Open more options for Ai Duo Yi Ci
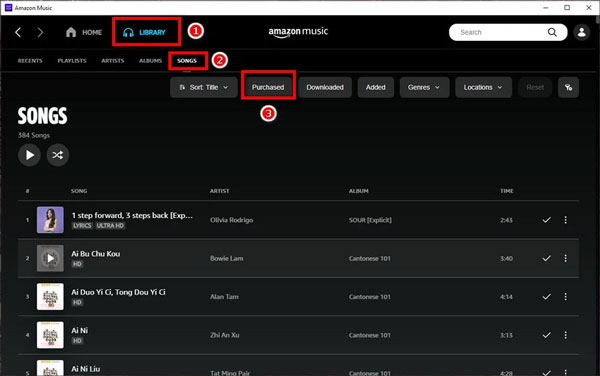 tap(565, 297)
